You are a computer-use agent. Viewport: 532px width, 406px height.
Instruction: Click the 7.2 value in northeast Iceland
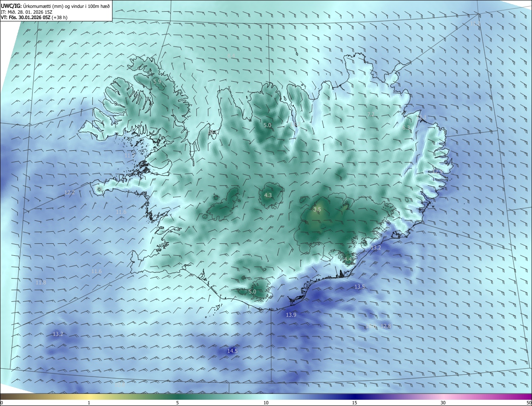(371, 115)
